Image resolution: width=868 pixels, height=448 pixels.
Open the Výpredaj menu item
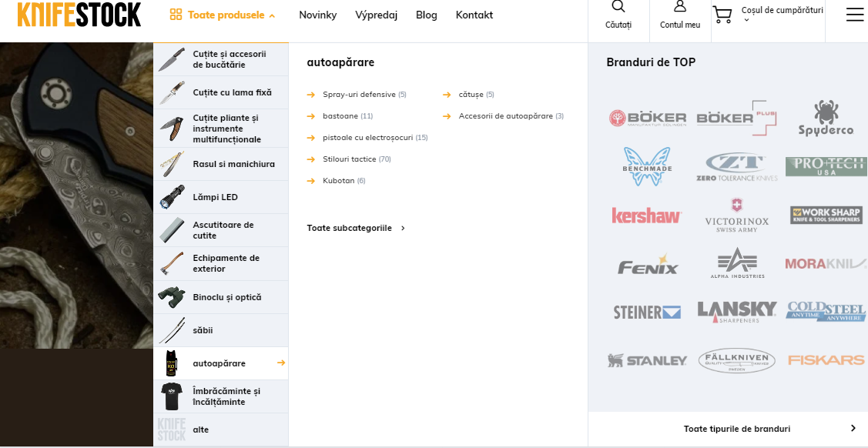(377, 15)
